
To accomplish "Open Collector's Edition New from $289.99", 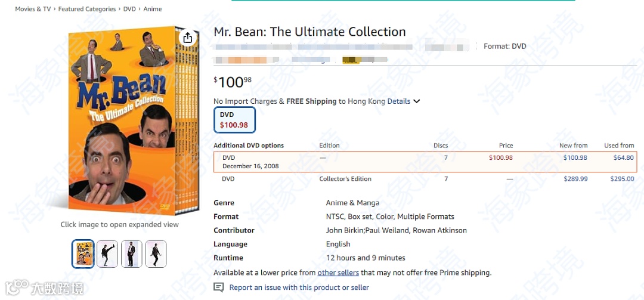I will (575, 179).
